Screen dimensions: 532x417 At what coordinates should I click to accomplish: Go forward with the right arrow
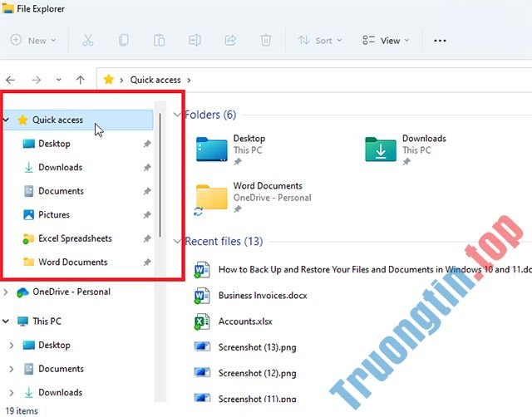click(36, 80)
